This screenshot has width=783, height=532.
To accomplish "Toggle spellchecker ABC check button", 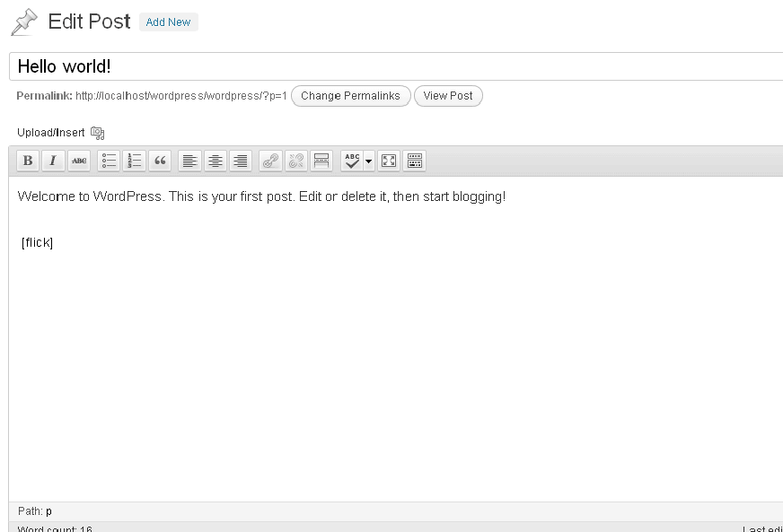I will tap(352, 161).
